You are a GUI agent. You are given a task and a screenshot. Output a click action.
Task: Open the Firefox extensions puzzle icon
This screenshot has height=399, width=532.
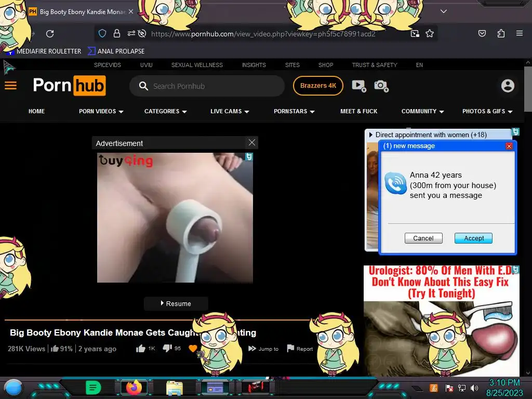click(x=501, y=33)
